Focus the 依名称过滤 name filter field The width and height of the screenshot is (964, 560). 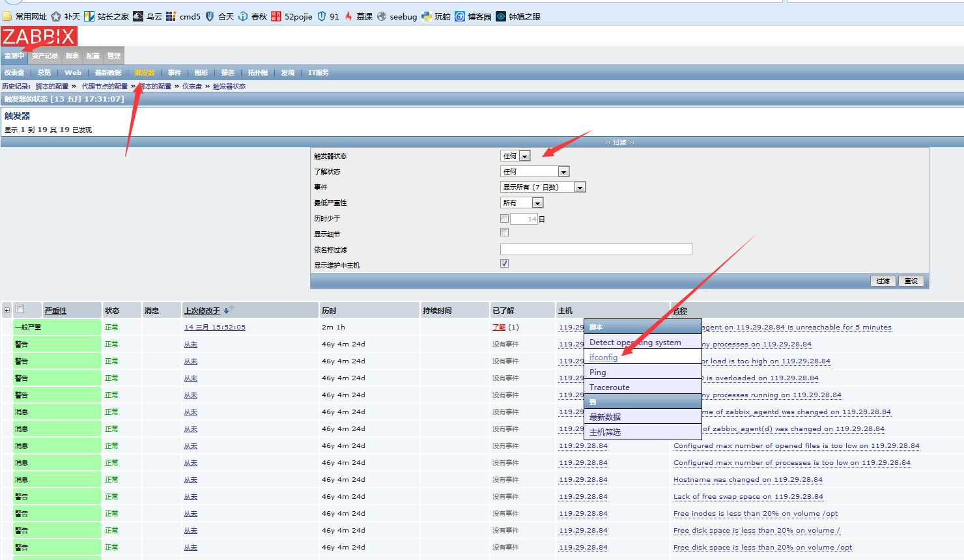pos(596,249)
